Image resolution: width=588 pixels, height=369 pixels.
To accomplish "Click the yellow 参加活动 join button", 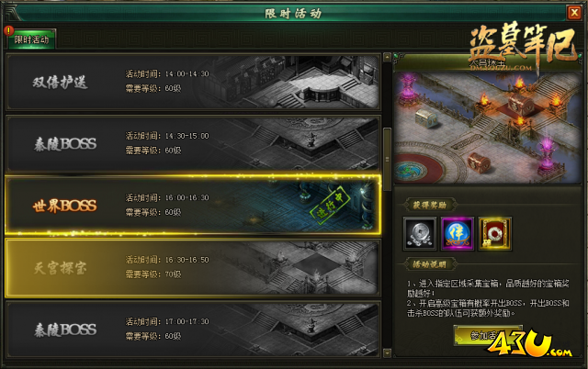I will [488, 335].
